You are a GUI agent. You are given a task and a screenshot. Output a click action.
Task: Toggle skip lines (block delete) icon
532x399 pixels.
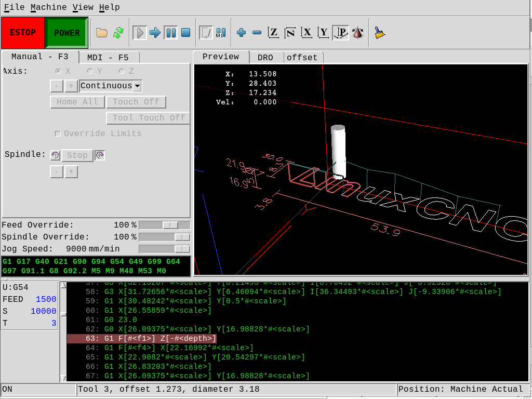click(x=206, y=33)
